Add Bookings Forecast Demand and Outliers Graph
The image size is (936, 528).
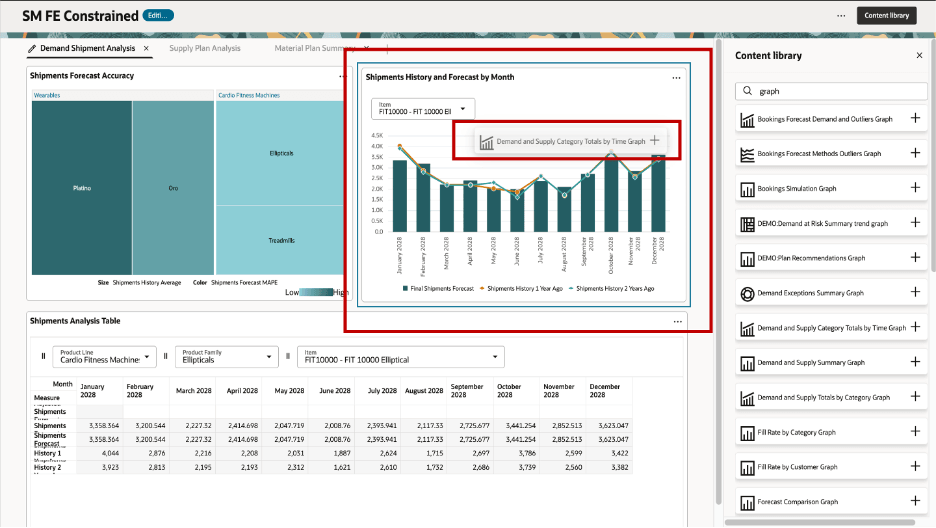click(915, 118)
